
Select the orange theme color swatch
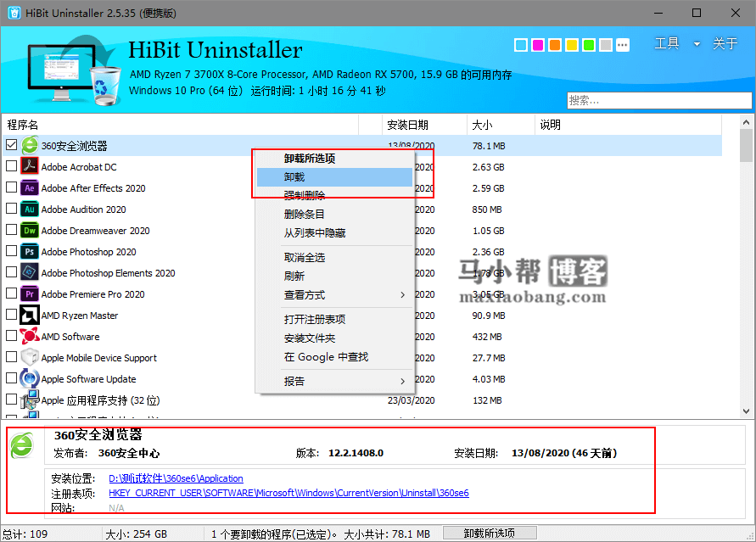pos(555,45)
